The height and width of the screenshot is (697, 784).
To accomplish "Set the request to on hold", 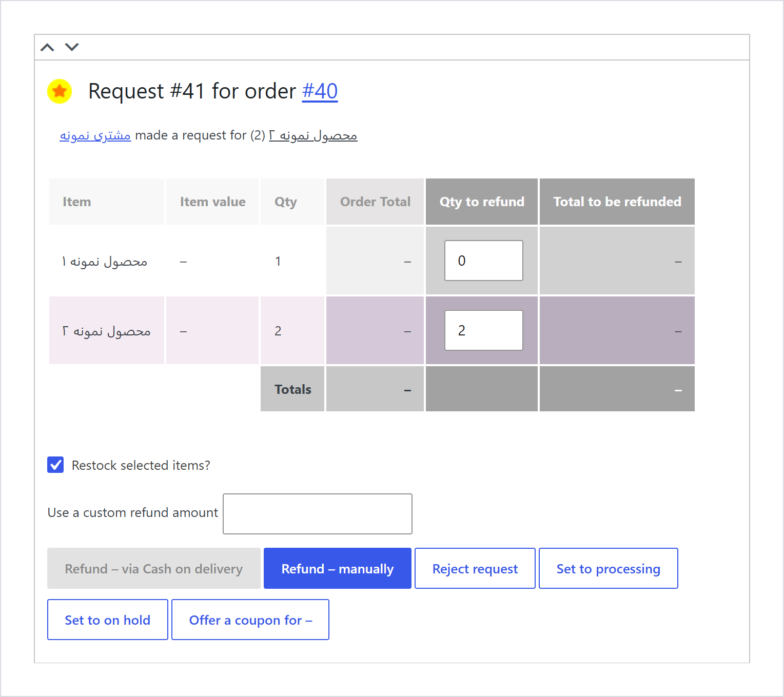I will point(108,620).
